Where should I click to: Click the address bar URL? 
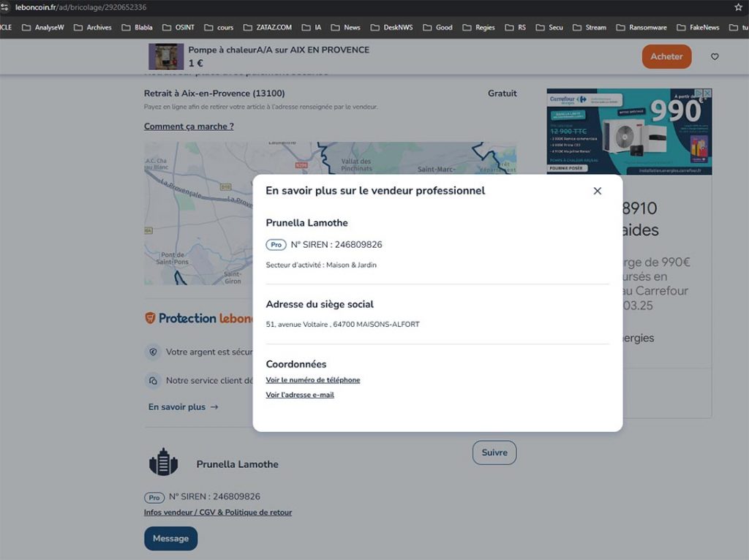(x=80, y=7)
